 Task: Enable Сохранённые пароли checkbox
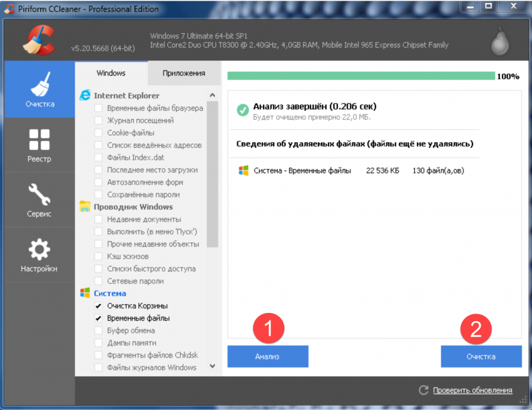pos(98,195)
